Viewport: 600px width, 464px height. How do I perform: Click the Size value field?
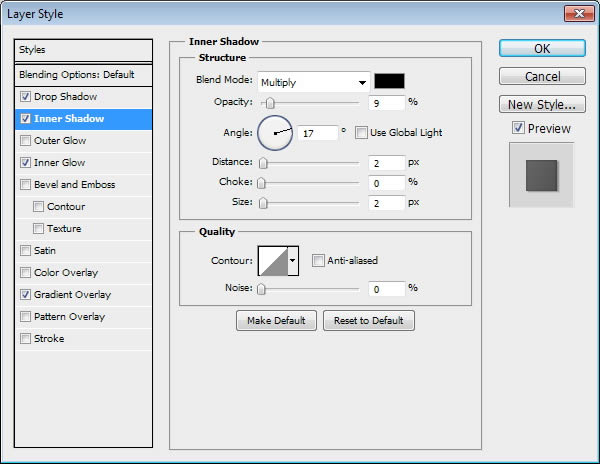click(386, 203)
